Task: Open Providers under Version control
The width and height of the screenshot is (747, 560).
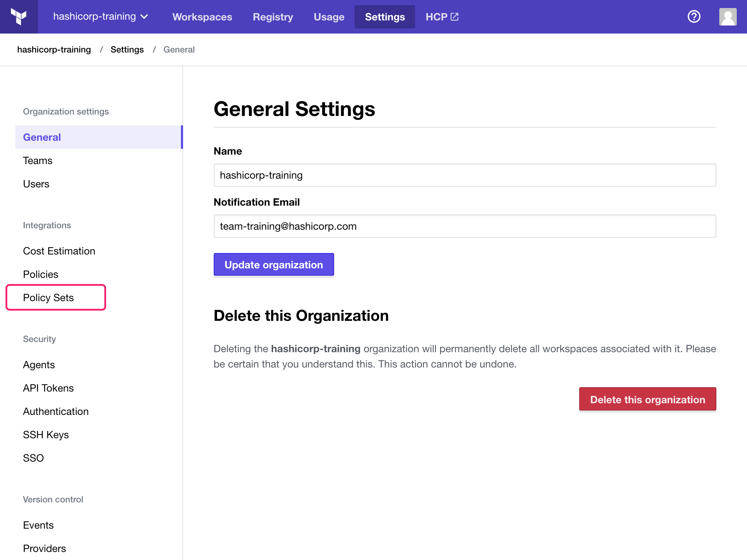Action: click(x=44, y=548)
